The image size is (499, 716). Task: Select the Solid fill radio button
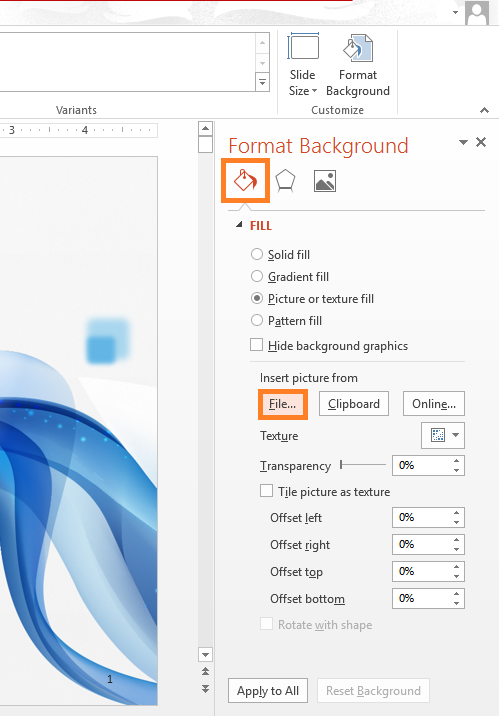pyautogui.click(x=257, y=254)
